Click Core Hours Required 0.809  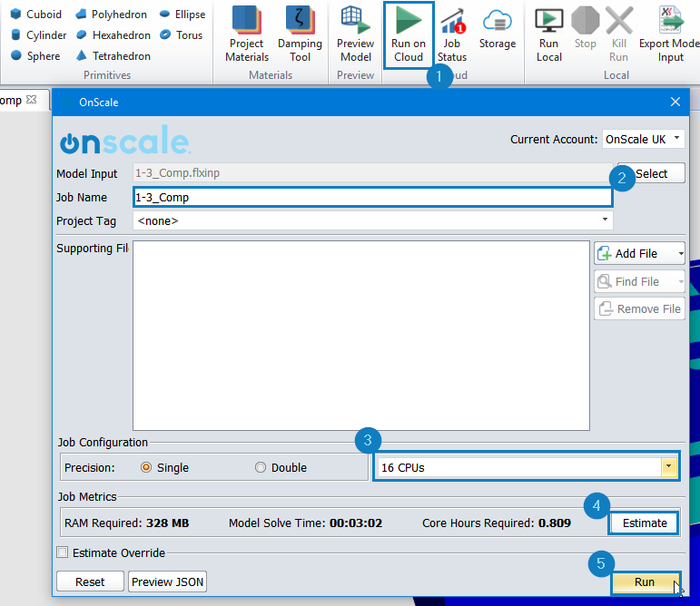pos(497,523)
